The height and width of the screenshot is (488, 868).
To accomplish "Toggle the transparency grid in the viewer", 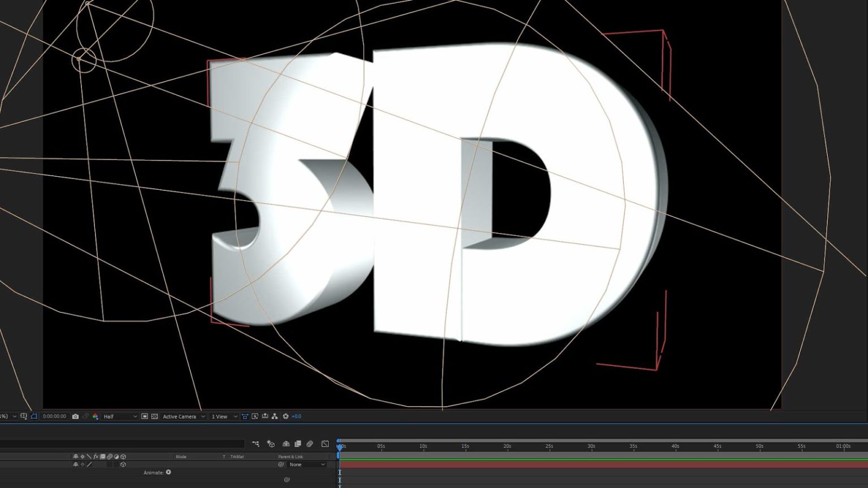I will click(154, 416).
